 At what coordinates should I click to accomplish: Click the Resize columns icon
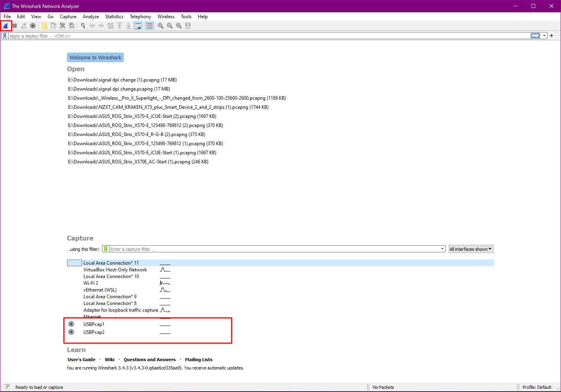pyautogui.click(x=188, y=26)
